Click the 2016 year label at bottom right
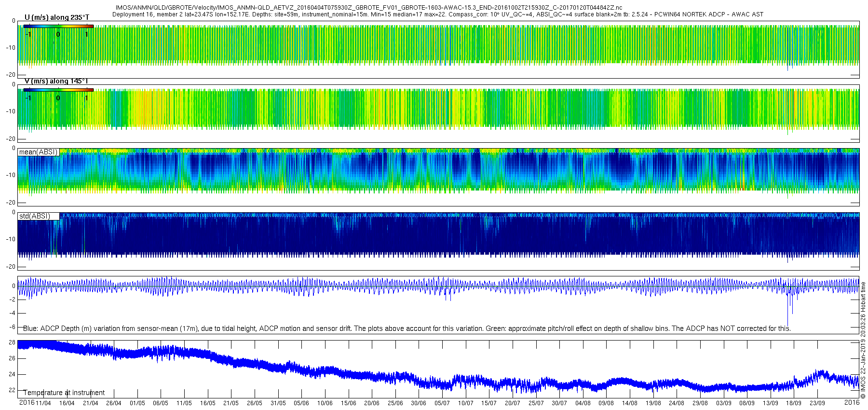Image resolution: width=868 pixels, height=410 pixels. (x=852, y=402)
